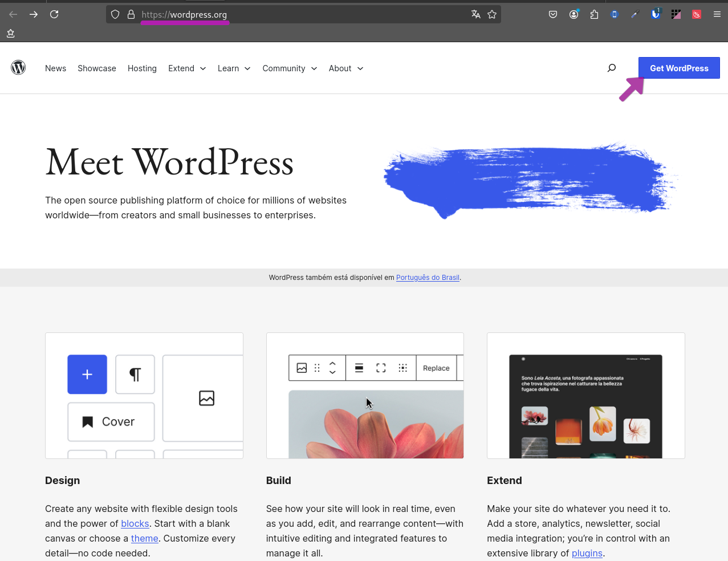Open the tracking protection shield icon
This screenshot has width=728, height=561.
[x=115, y=14]
